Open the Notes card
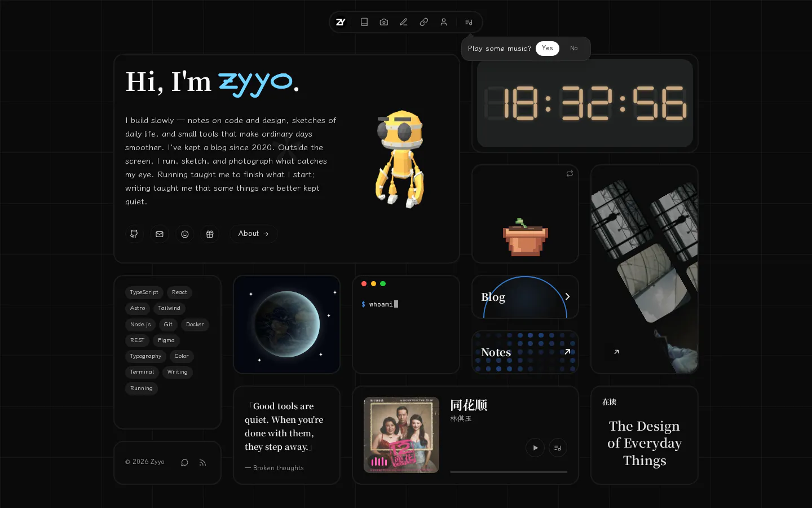The image size is (812, 508). tap(525, 352)
